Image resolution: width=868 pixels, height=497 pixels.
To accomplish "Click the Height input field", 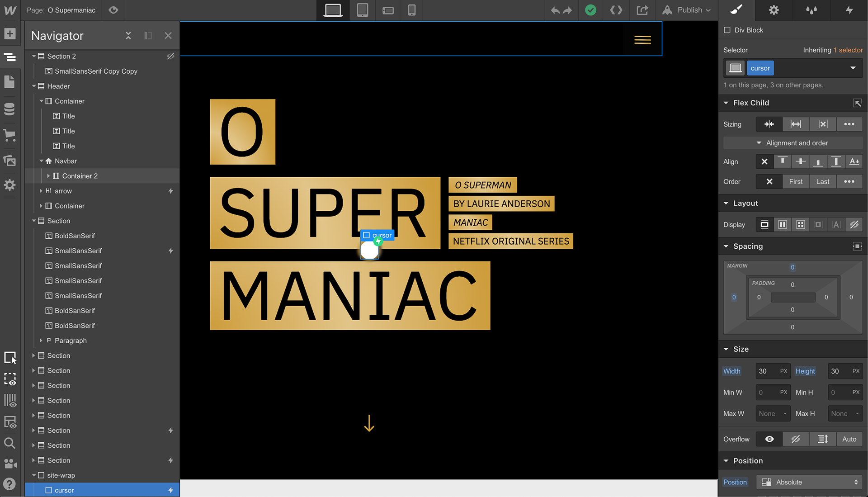I will click(x=845, y=371).
